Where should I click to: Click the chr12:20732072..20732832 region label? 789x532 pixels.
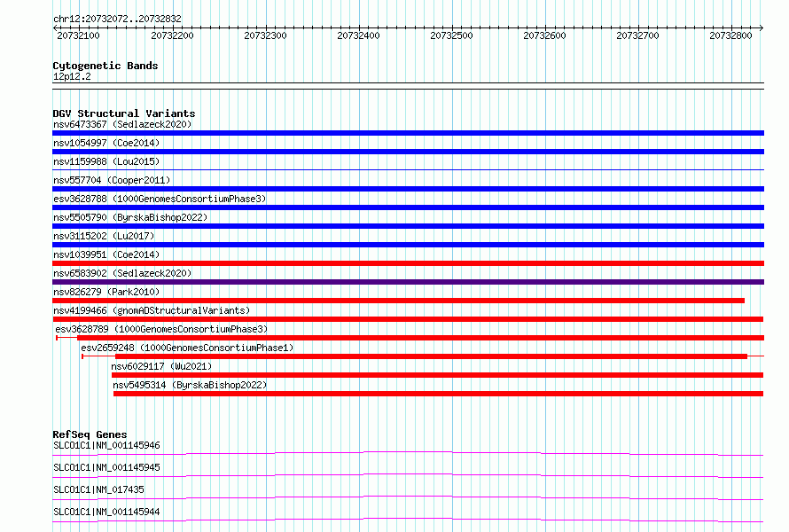(117, 19)
